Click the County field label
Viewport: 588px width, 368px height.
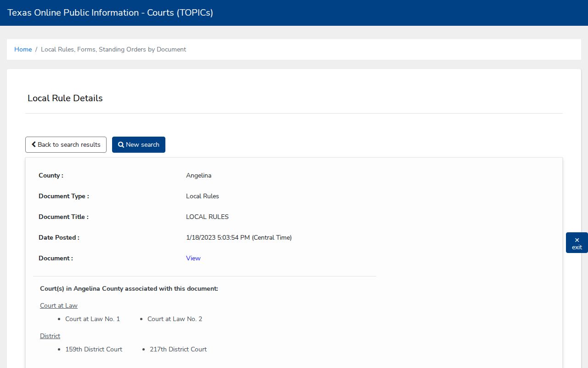click(x=51, y=175)
